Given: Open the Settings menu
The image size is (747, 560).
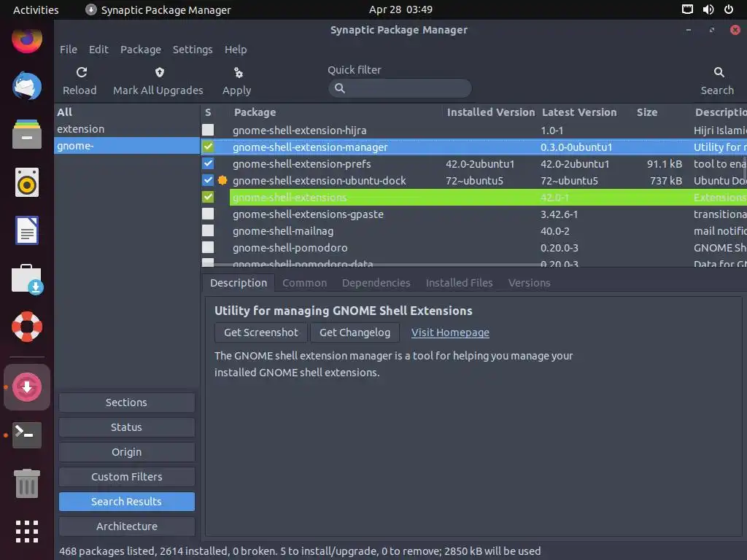Looking at the screenshot, I should (x=193, y=50).
